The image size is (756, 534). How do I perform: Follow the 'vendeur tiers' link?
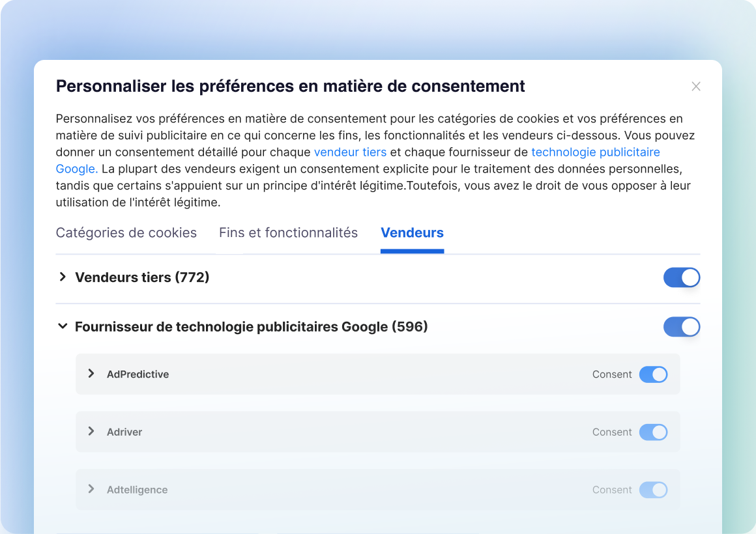click(350, 152)
